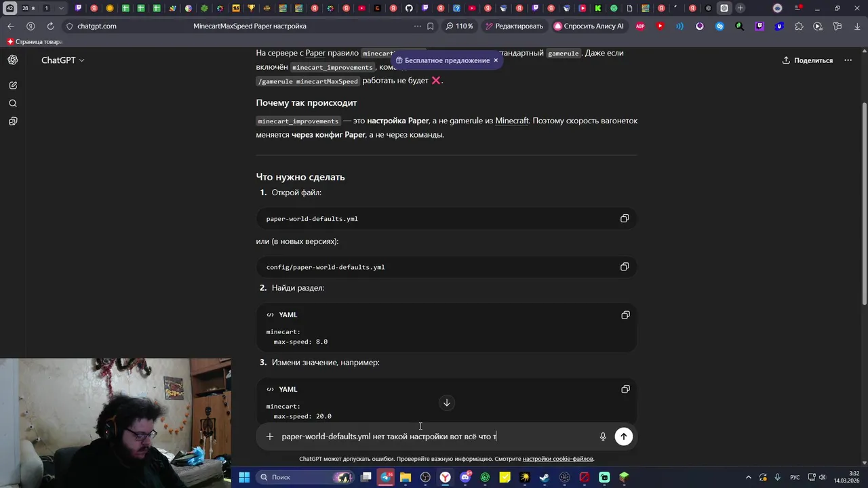Open OBS Studio on taskbar
This screenshot has width=868, height=488.
tap(425, 477)
